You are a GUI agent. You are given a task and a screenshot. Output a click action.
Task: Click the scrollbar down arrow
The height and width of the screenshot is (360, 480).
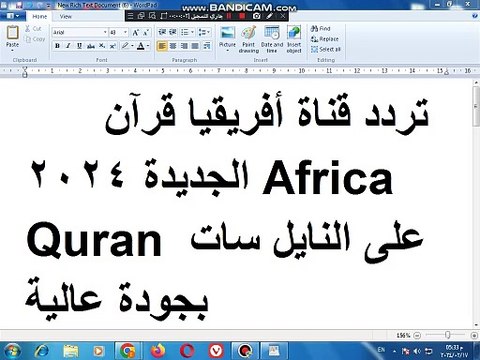[x=476, y=325]
